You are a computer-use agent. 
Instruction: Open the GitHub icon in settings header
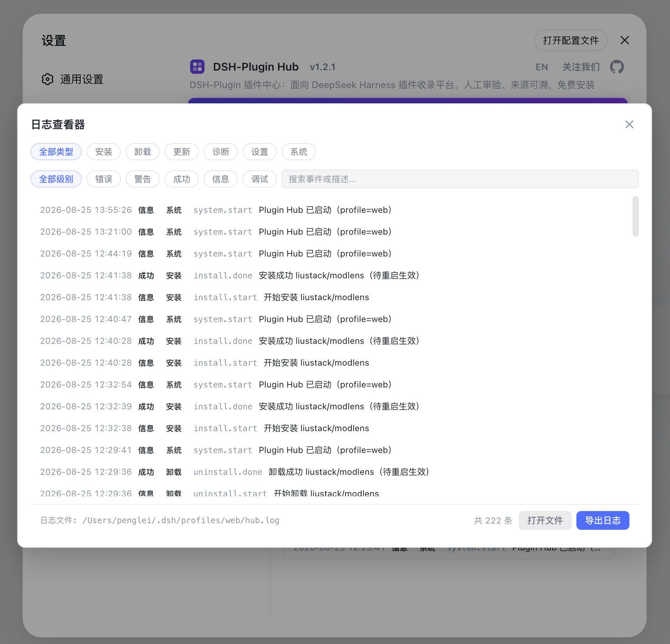tap(617, 67)
